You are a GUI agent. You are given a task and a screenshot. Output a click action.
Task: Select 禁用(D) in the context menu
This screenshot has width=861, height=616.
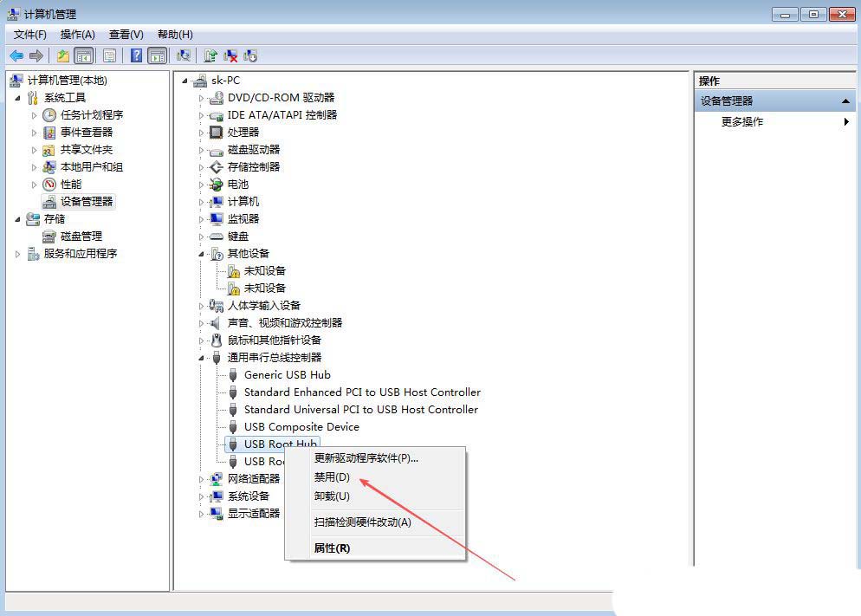tap(332, 477)
